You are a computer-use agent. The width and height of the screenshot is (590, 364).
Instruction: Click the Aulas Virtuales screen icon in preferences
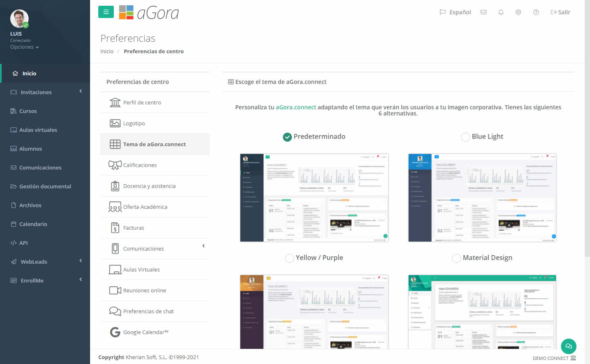coord(115,269)
